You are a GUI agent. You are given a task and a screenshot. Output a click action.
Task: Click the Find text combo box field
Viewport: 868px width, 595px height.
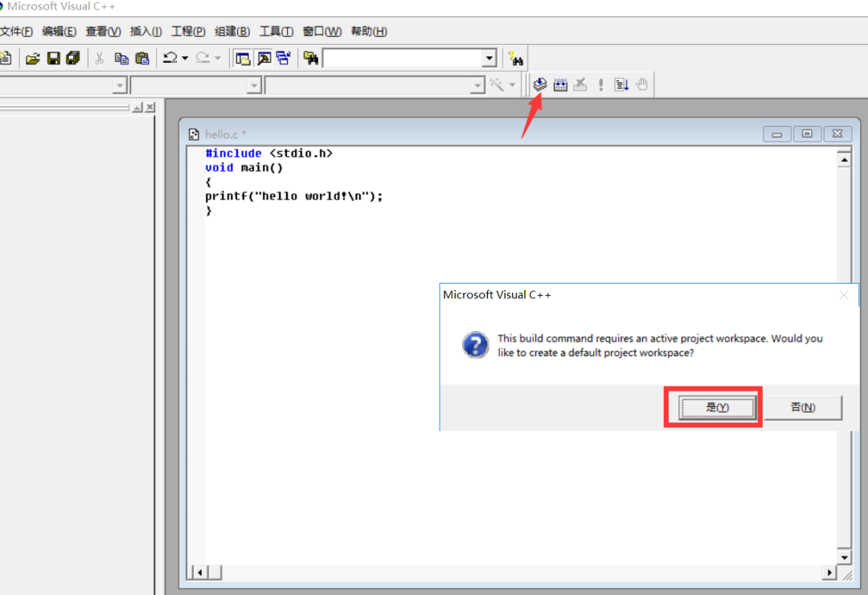point(403,58)
